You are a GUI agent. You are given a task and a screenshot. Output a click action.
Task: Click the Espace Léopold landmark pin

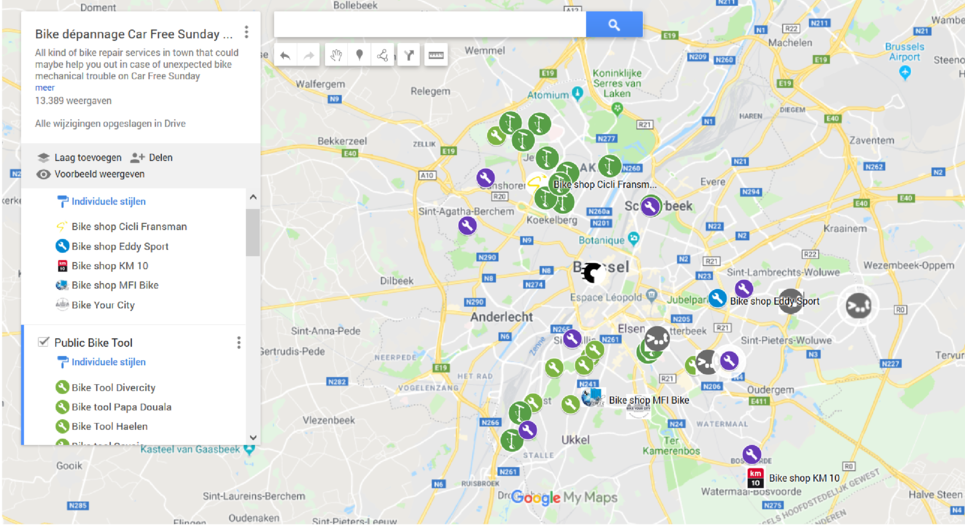pyautogui.click(x=652, y=297)
